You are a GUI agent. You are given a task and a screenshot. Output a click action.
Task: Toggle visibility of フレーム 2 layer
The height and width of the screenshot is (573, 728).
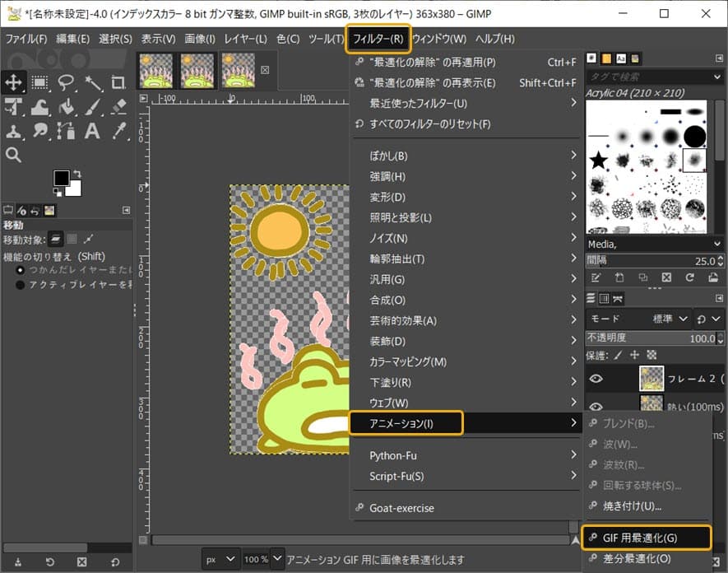[x=596, y=378]
